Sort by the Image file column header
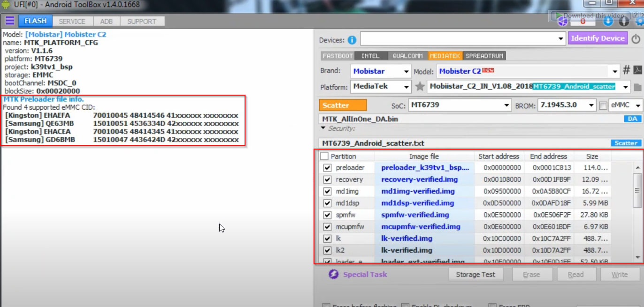Image resolution: width=644 pixels, height=307 pixels. pos(424,156)
